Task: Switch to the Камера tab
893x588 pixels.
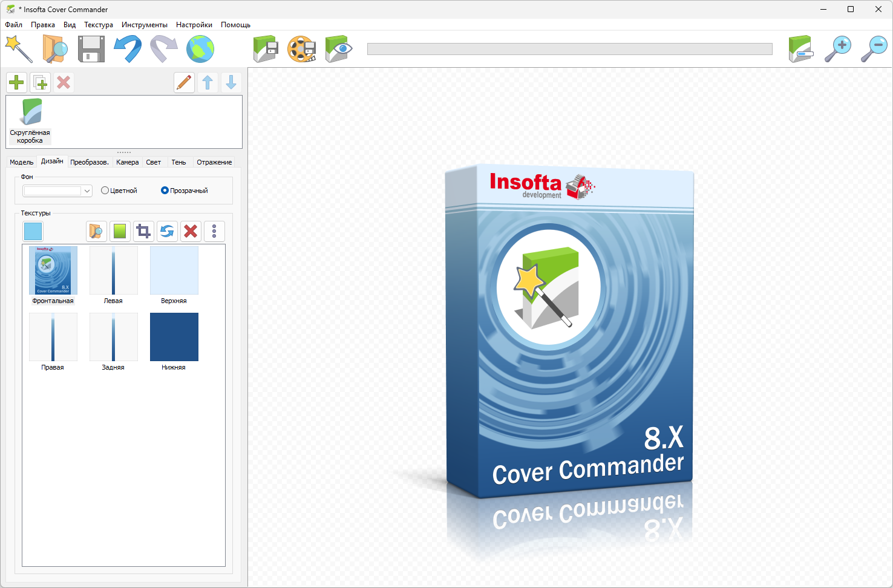Action: pos(128,162)
